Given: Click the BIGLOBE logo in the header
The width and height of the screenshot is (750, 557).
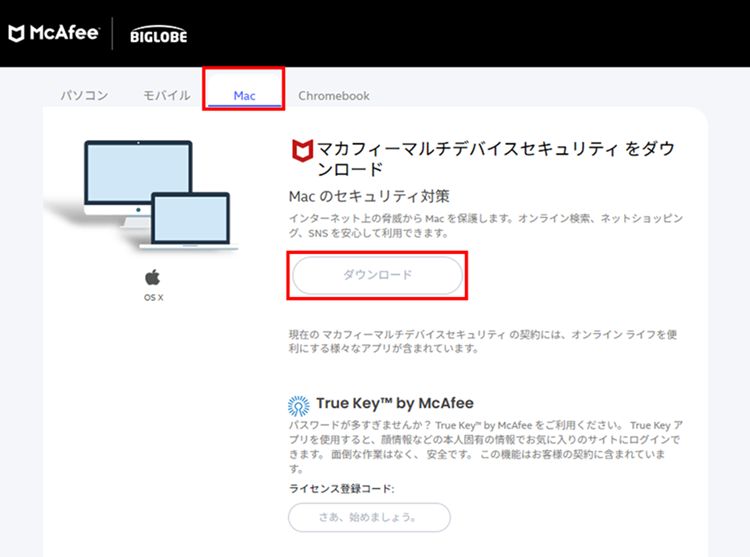Looking at the screenshot, I should (x=158, y=36).
